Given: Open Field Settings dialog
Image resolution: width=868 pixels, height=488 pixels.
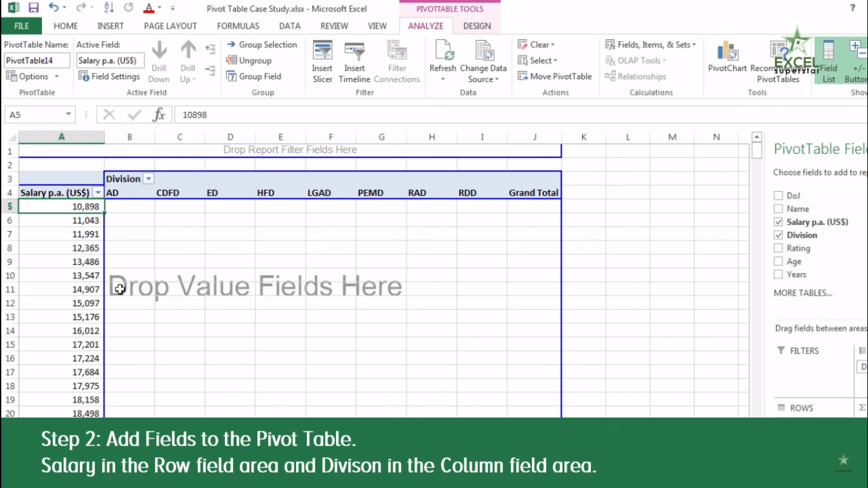Looking at the screenshot, I should point(109,76).
